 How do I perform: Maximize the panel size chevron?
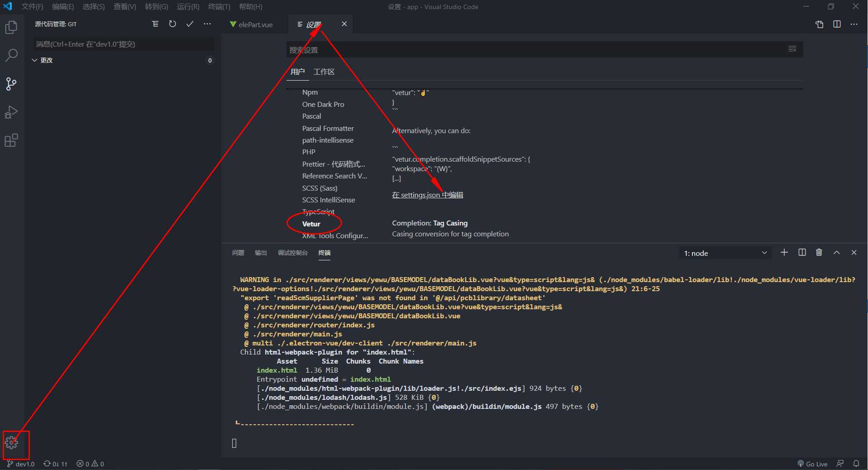click(837, 252)
